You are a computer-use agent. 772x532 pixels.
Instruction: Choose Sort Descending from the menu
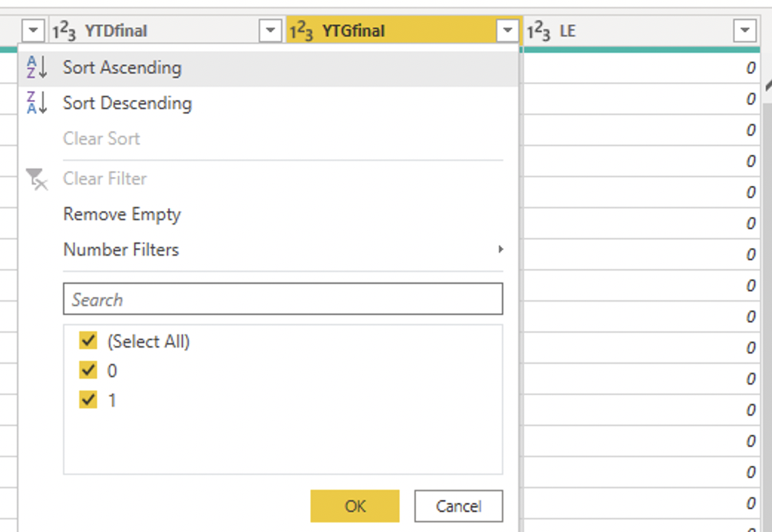268,103
